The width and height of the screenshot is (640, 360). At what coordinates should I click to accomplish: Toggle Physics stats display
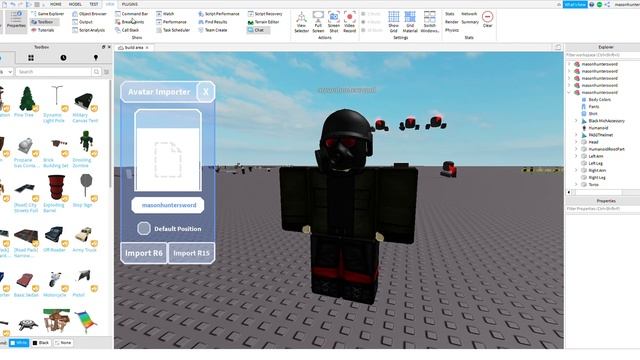click(451, 30)
